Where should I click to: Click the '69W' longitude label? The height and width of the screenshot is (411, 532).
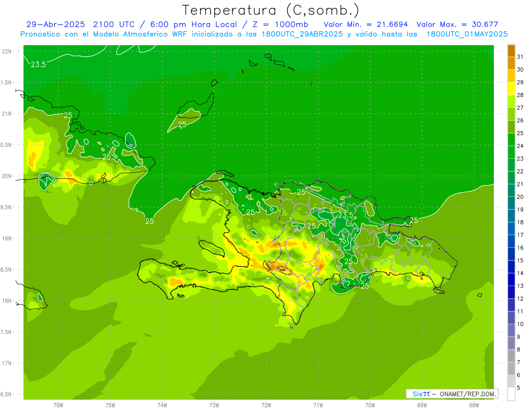pos(422,405)
